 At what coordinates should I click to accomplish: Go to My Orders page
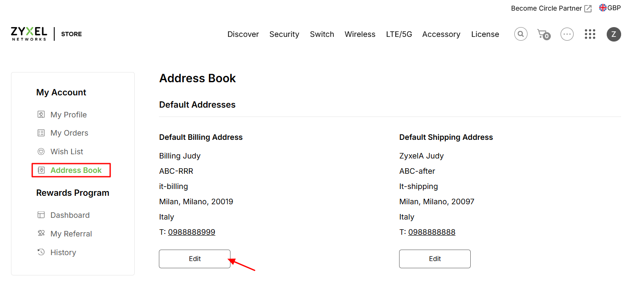69,133
